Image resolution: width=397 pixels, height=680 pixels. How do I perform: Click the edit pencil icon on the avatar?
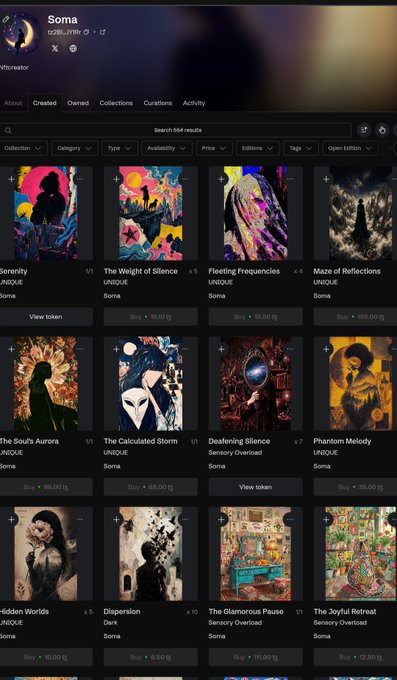tap(6, 19)
